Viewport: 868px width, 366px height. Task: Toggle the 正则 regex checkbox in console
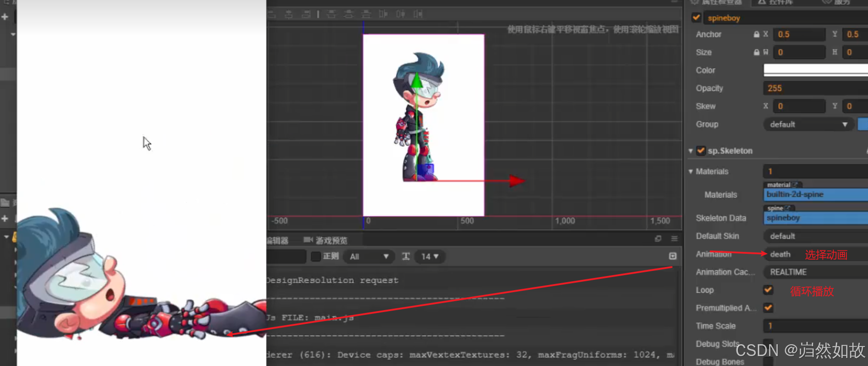[x=316, y=256]
